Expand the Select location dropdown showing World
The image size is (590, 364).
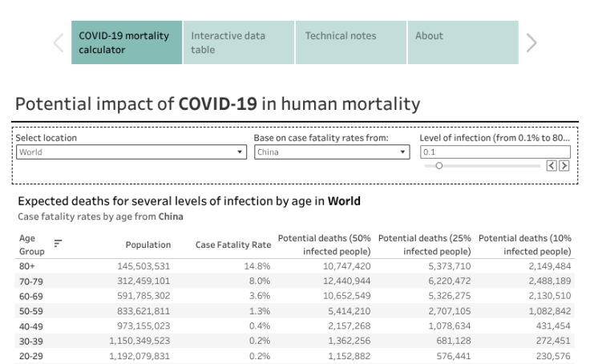[x=131, y=152]
